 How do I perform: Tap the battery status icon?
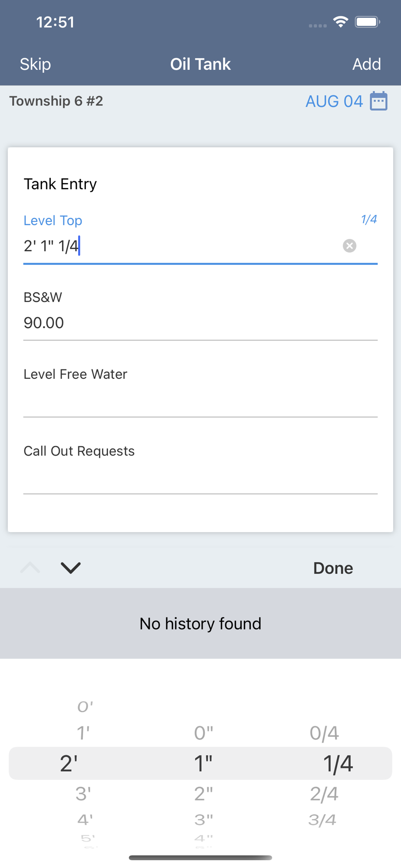(367, 22)
